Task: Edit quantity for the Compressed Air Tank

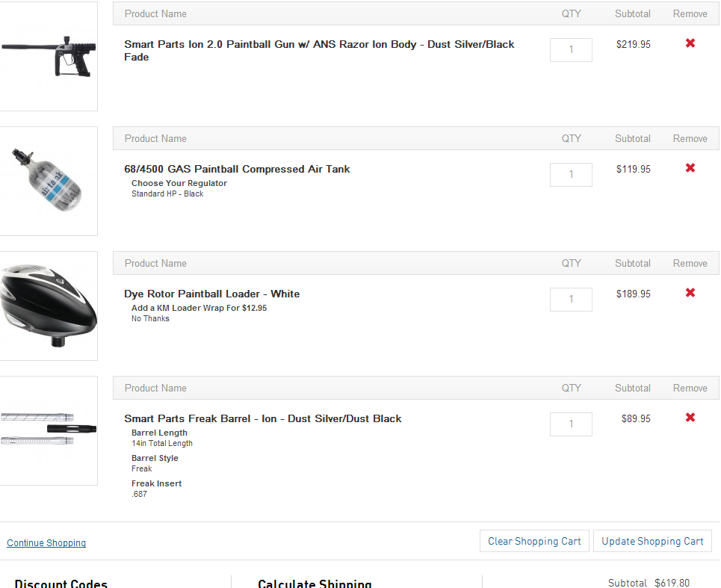Action: pyautogui.click(x=571, y=175)
